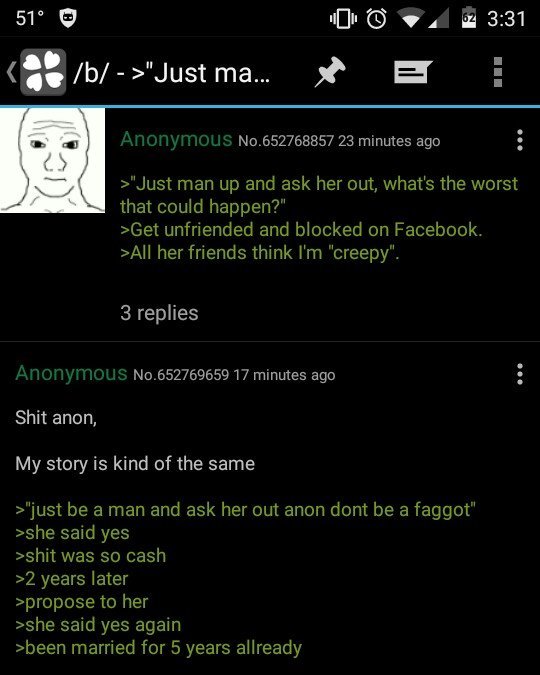Tap the Wi-Fi signal status icon
This screenshot has height=675, width=540.
point(409,19)
